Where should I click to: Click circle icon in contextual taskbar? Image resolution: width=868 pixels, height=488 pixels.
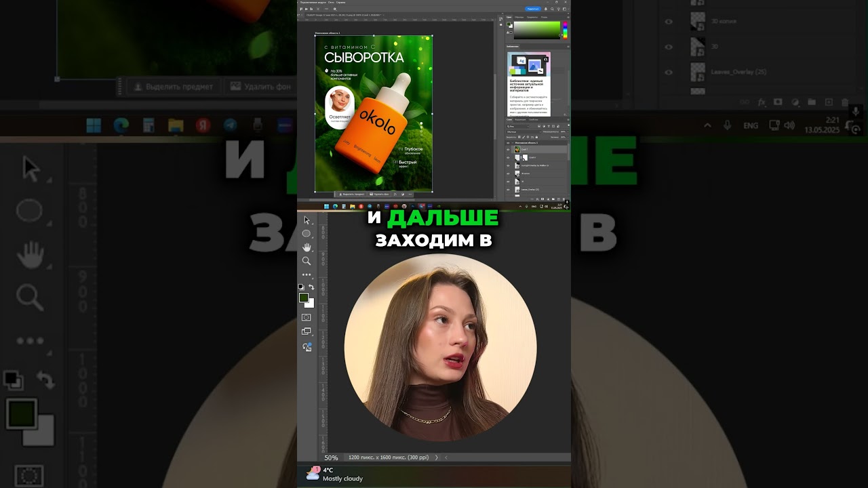403,194
